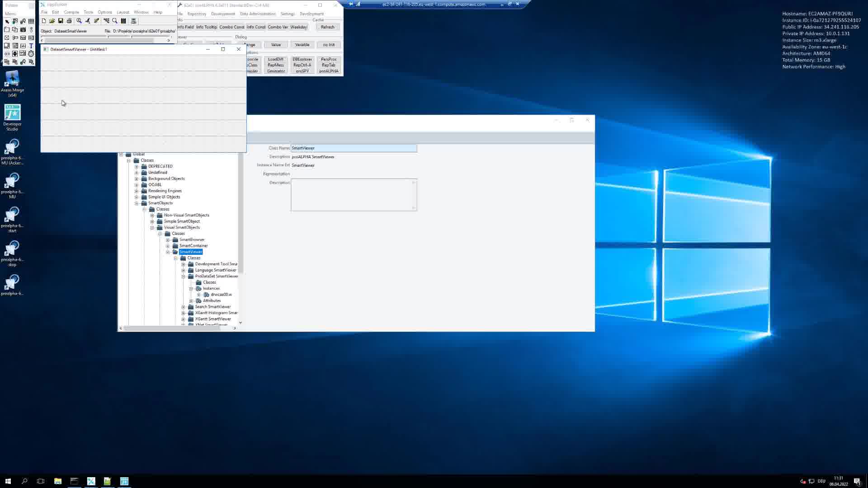Open taskbar search magnifier
Image resolution: width=868 pixels, height=488 pixels.
[24, 481]
